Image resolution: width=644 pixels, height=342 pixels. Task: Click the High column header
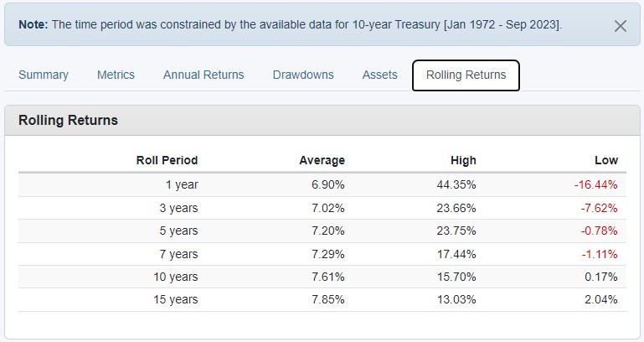click(x=463, y=160)
